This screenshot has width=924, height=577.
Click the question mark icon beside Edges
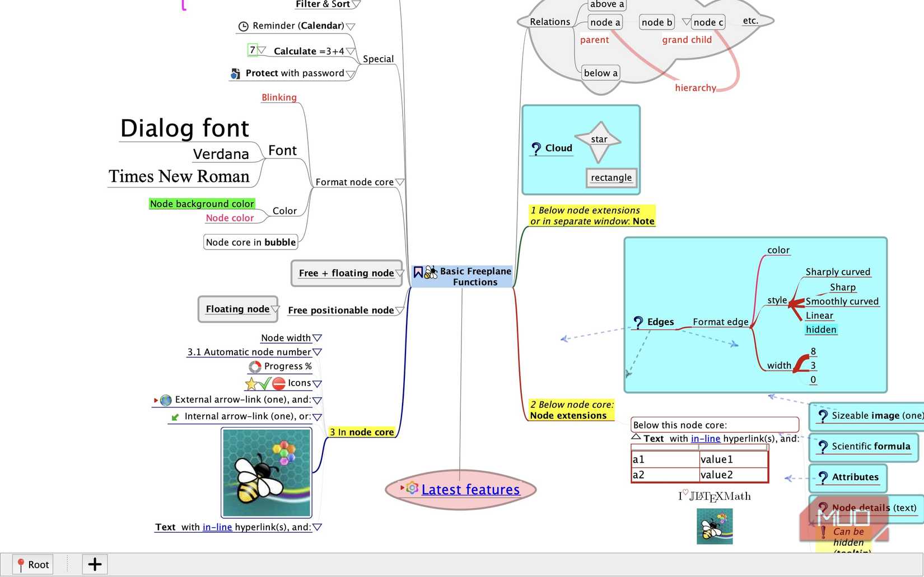pyautogui.click(x=638, y=322)
